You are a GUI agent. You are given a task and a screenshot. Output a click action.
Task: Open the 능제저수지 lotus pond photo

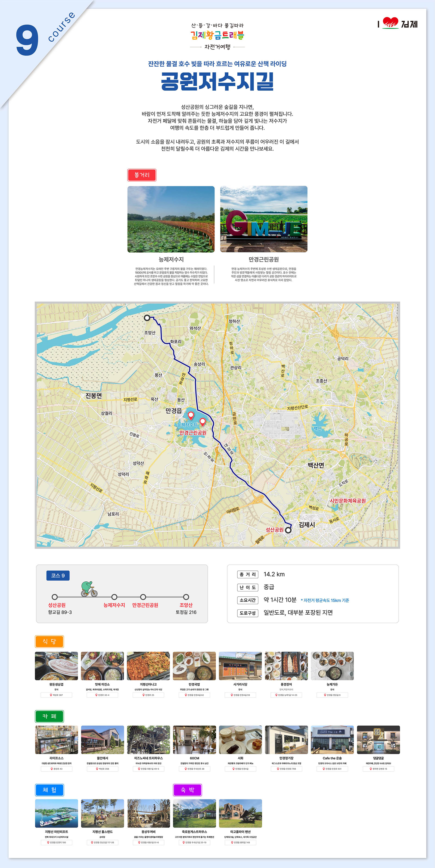171,219
